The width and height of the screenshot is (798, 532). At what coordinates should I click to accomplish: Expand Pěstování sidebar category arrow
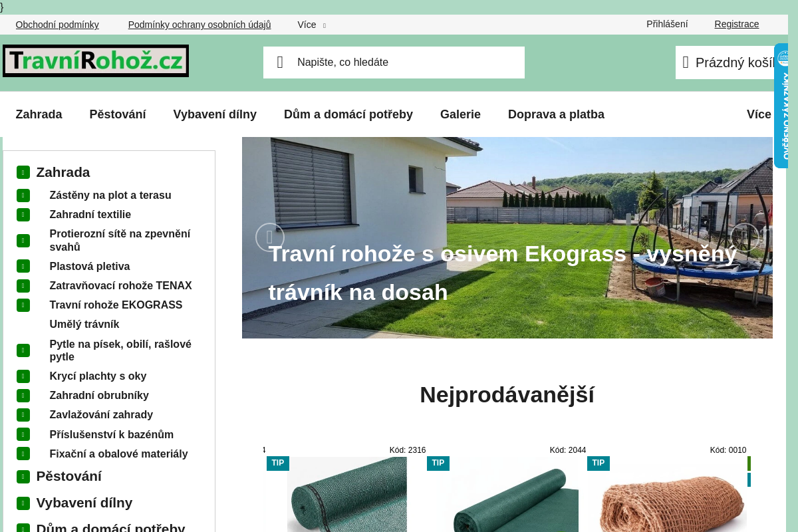click(x=23, y=477)
